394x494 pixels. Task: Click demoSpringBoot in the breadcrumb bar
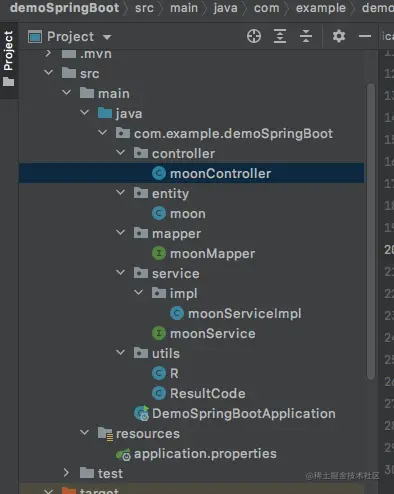pyautogui.click(x=64, y=8)
